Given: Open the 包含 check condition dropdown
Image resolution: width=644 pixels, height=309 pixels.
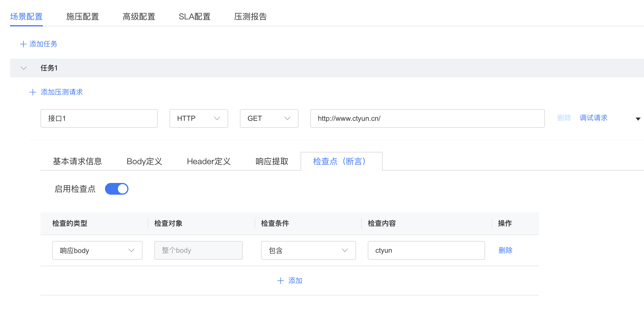Looking at the screenshot, I should pyautogui.click(x=308, y=250).
